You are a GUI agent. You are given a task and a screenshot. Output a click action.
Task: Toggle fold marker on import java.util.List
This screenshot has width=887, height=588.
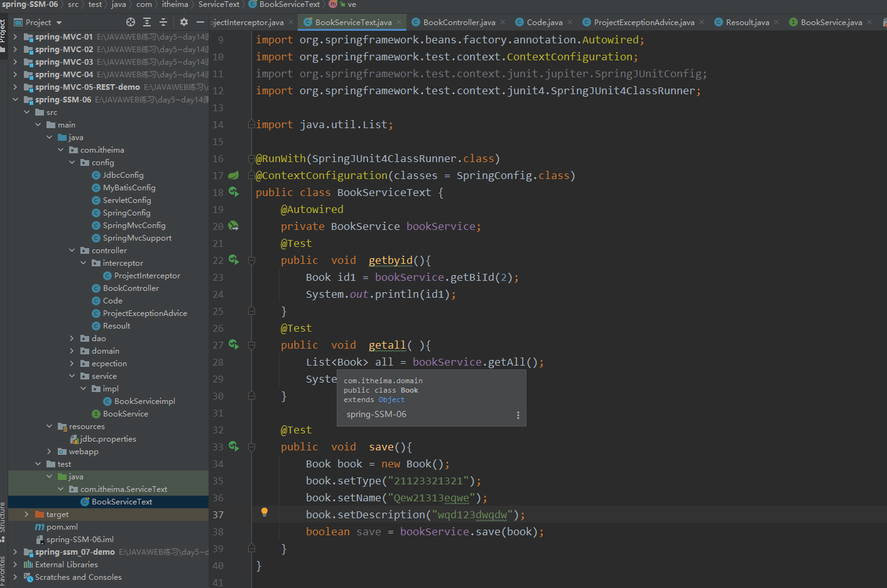click(251, 124)
